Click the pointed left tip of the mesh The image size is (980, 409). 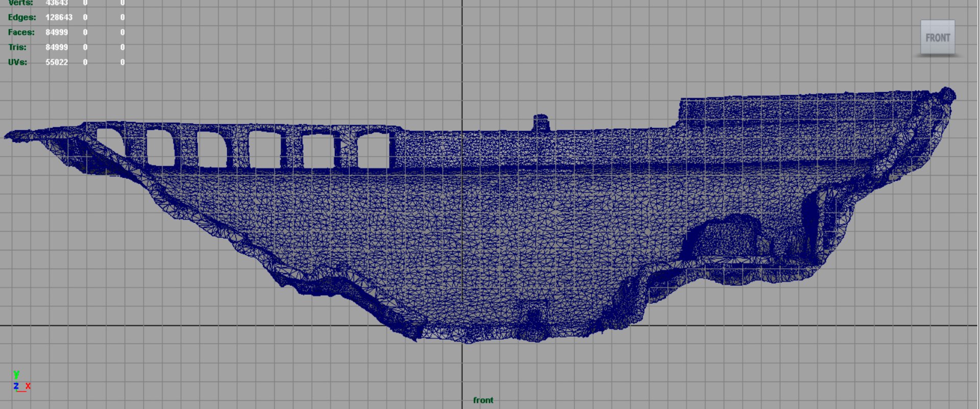[x=8, y=135]
